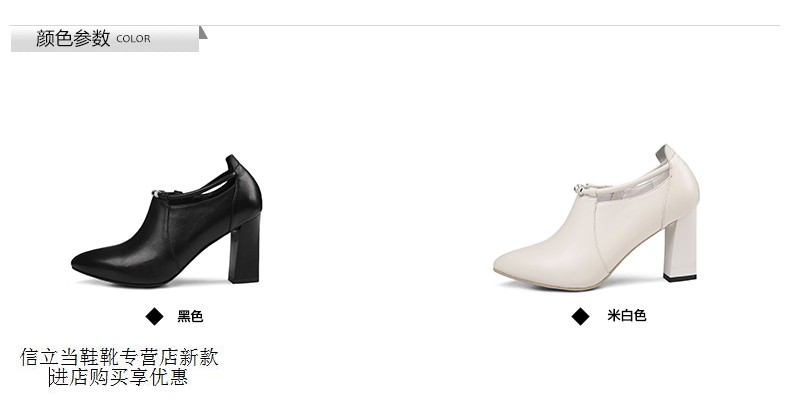Select the black diamond beside 米白色
This screenshot has height=404, width=790.
(580, 316)
